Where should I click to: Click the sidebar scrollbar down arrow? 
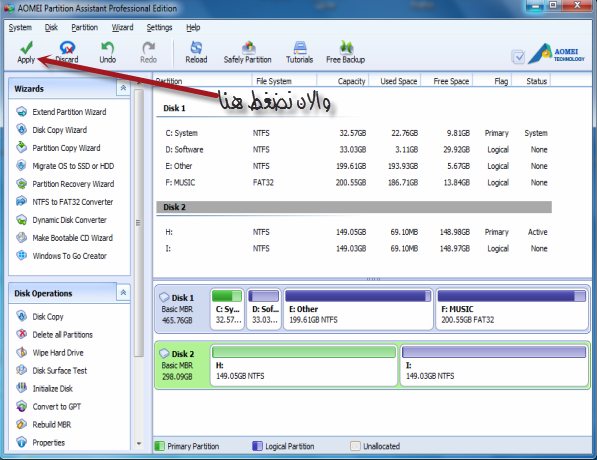139,444
